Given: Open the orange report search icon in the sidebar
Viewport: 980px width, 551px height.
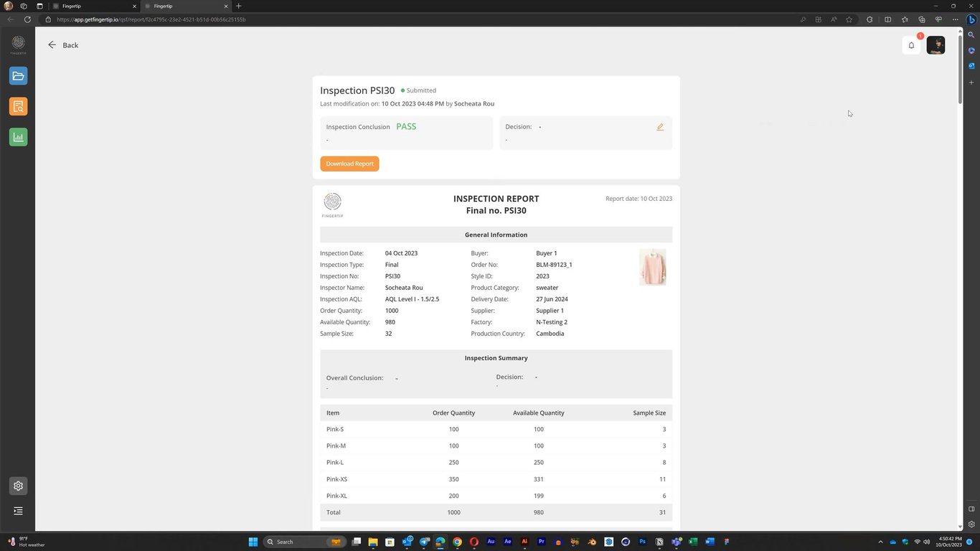Looking at the screenshot, I should coord(19,106).
